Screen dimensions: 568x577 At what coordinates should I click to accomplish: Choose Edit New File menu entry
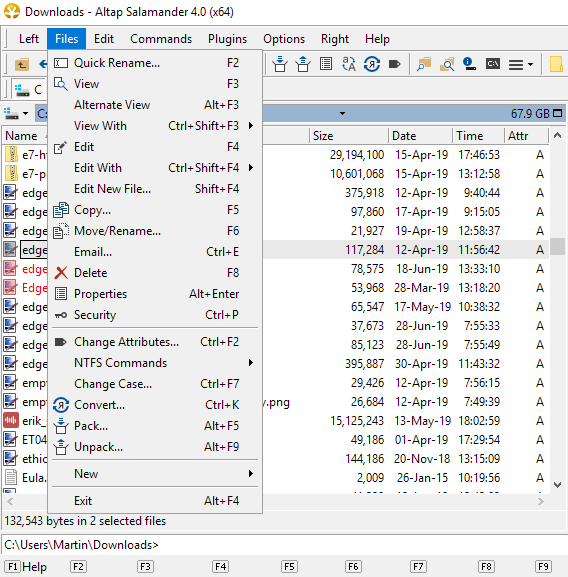click(x=155, y=188)
